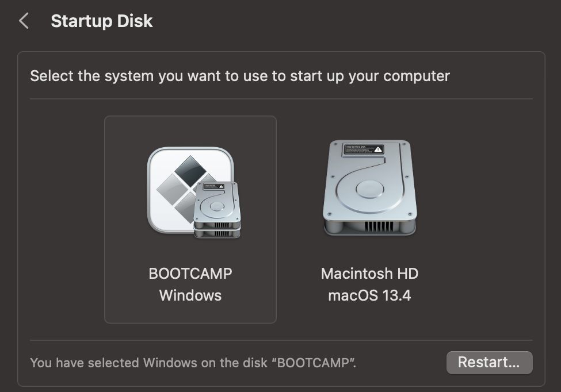
Task: Click the "Windows" label under BOOTCAMP
Action: (x=190, y=295)
